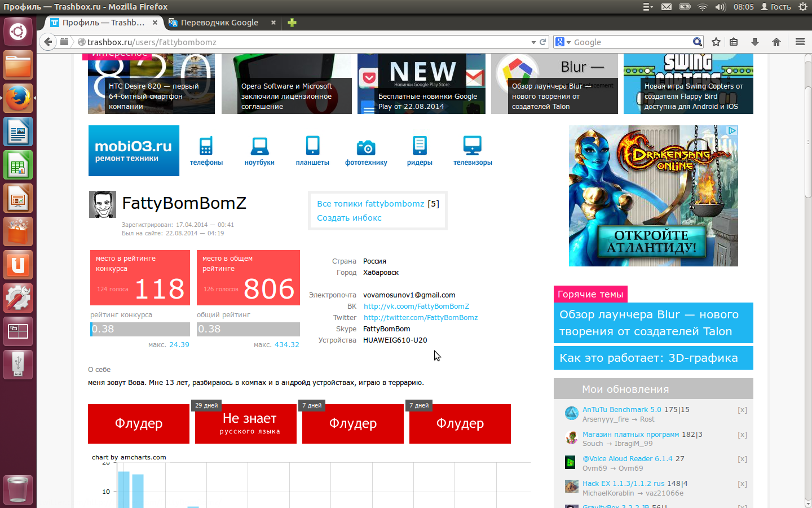The height and width of the screenshot is (508, 812).
Task: Open the Firefox downloads arrow icon
Action: pos(755,42)
